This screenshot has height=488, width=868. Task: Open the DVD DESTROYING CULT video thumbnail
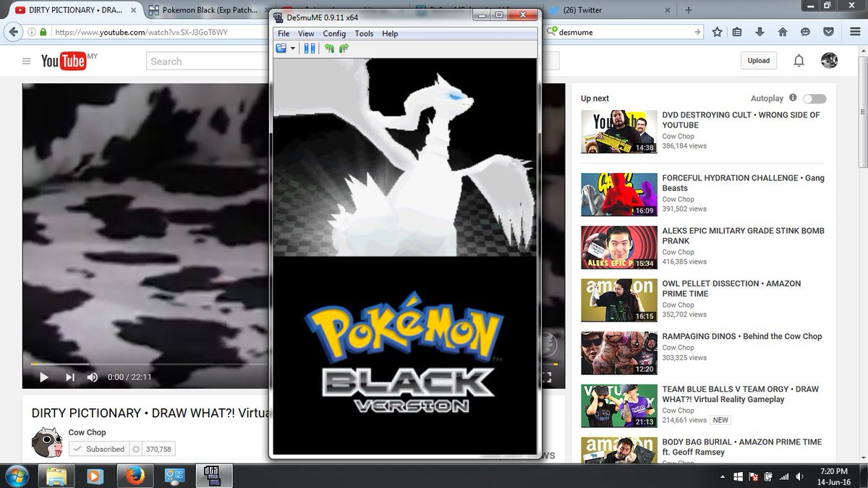[618, 132]
